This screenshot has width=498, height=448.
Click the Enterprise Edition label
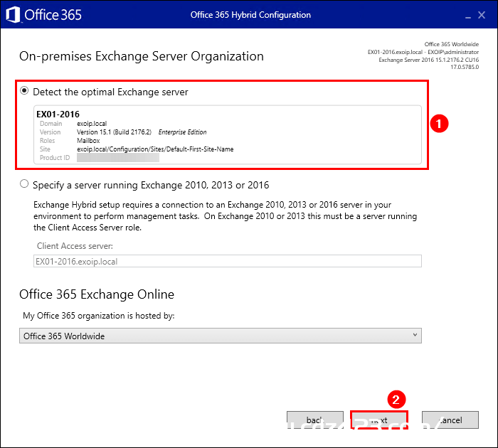coord(182,132)
